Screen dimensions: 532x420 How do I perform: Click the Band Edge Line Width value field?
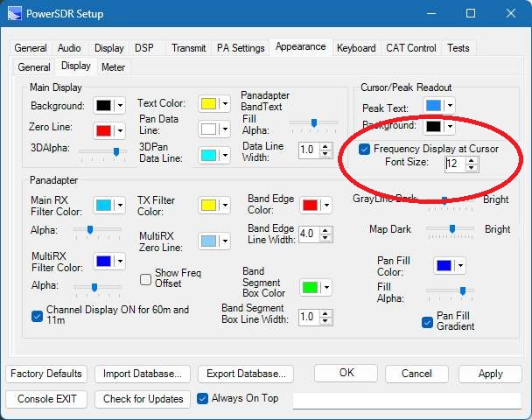coord(310,234)
